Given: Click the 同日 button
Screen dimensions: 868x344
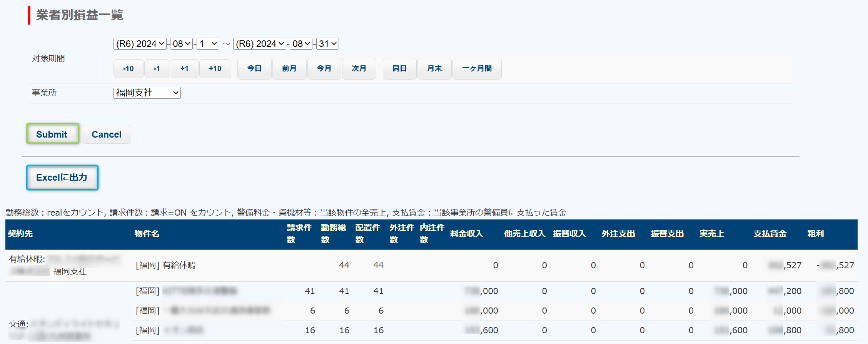Looking at the screenshot, I should pos(399,69).
